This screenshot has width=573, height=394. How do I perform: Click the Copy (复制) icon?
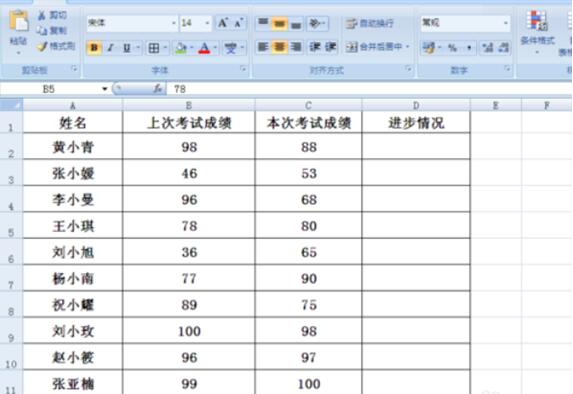[x=42, y=31]
